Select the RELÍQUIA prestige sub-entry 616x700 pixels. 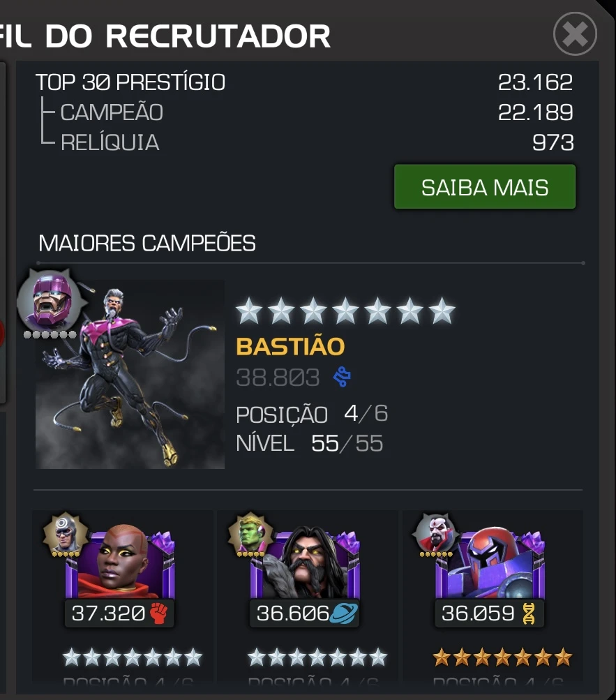(x=110, y=142)
